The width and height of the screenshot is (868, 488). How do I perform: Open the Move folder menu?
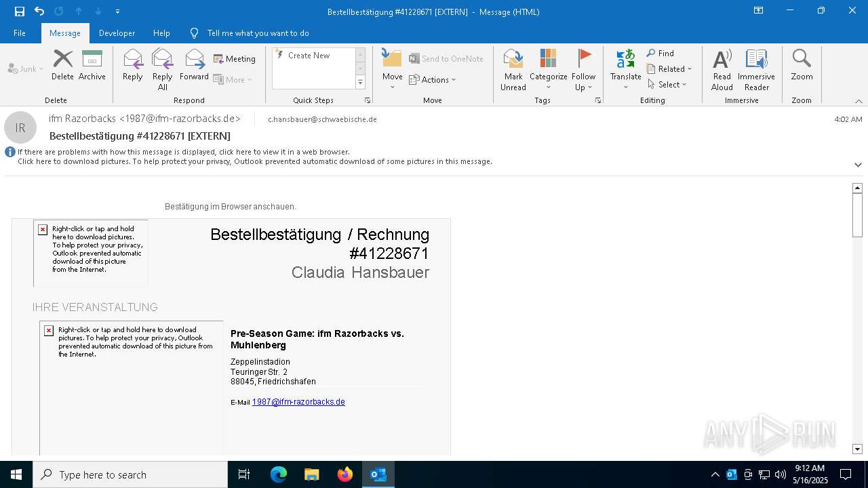point(392,70)
